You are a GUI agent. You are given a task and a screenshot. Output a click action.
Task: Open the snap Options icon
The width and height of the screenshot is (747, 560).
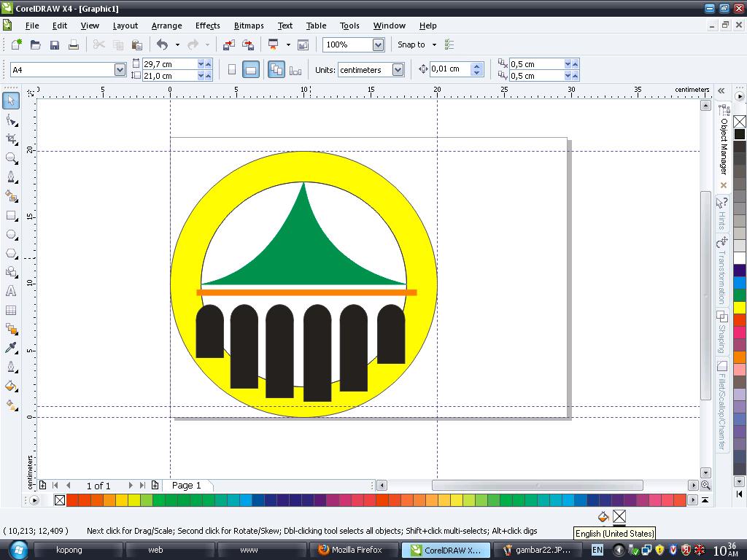pyautogui.click(x=449, y=44)
